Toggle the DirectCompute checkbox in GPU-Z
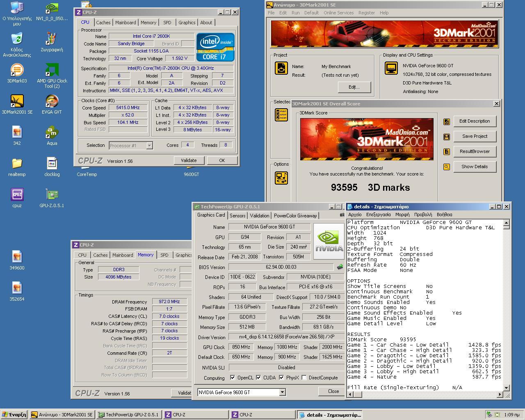The width and height of the screenshot is (525, 420). [x=304, y=377]
